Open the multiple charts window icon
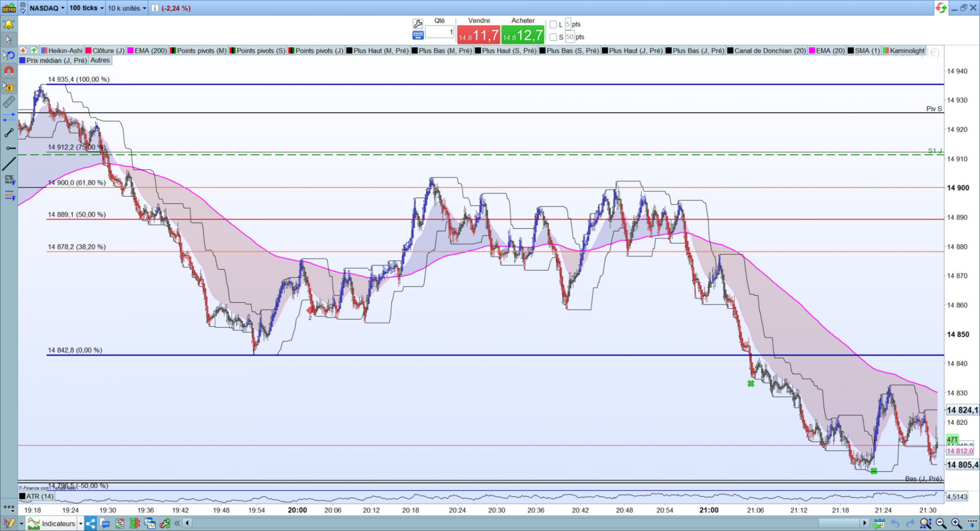 [149, 523]
